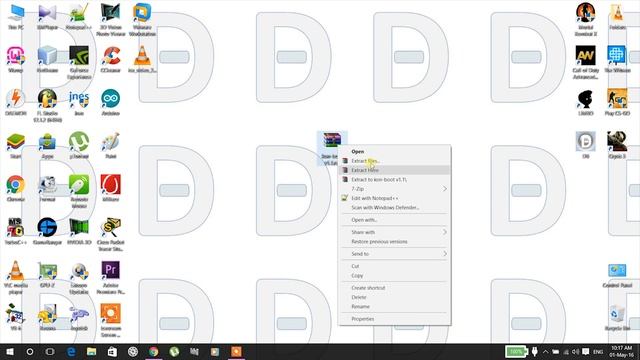This screenshot has height=360, width=640.
Task: Choose Extract Here in the context menu
Action: (395, 170)
